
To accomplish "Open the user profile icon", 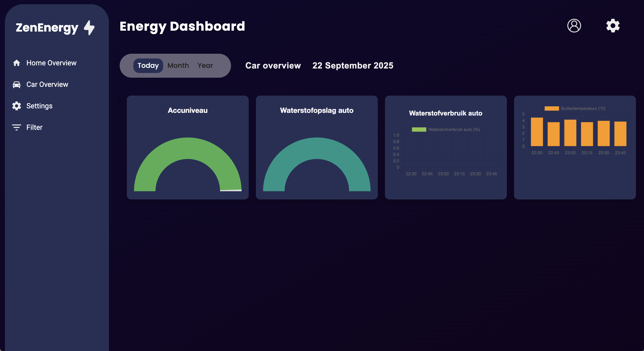I will point(574,26).
